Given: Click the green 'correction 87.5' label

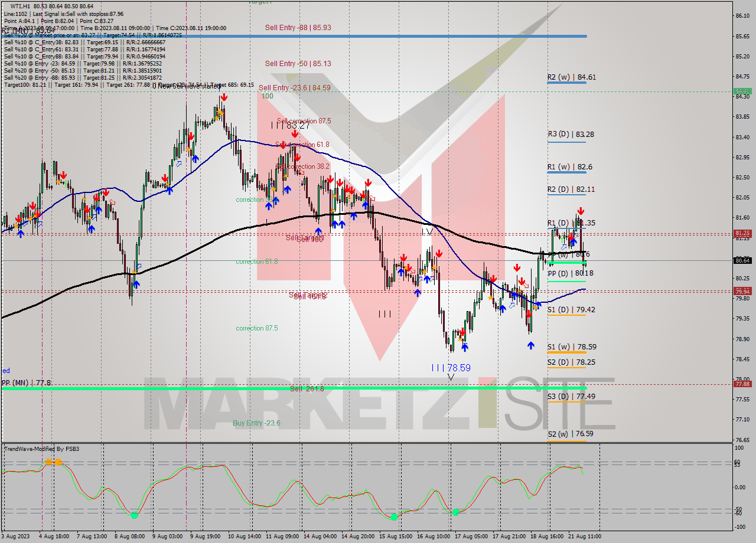Looking at the screenshot, I should point(256,328).
